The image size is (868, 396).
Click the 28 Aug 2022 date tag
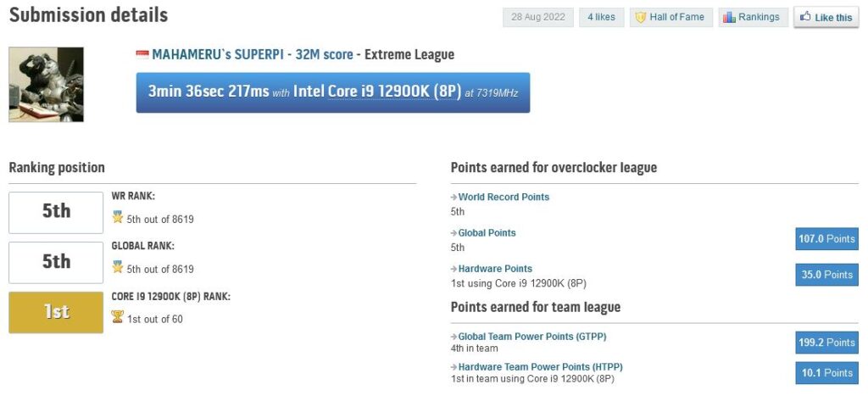click(538, 17)
